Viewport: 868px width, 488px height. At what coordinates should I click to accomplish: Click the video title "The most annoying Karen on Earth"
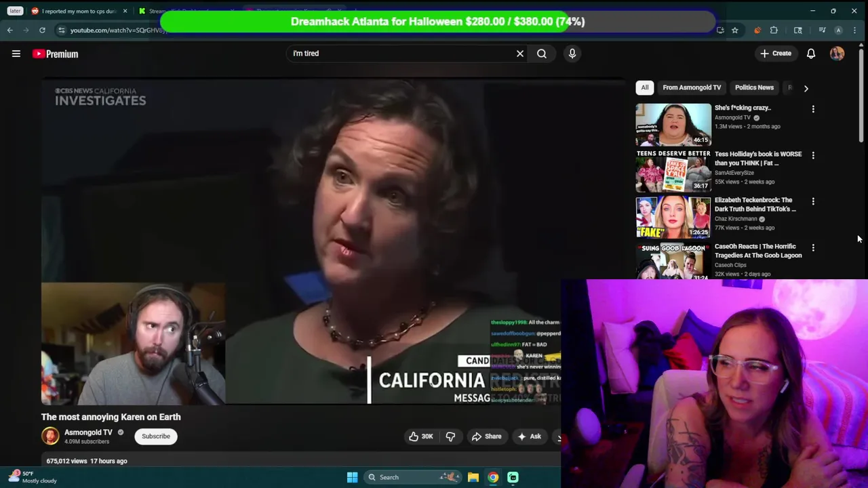(111, 417)
